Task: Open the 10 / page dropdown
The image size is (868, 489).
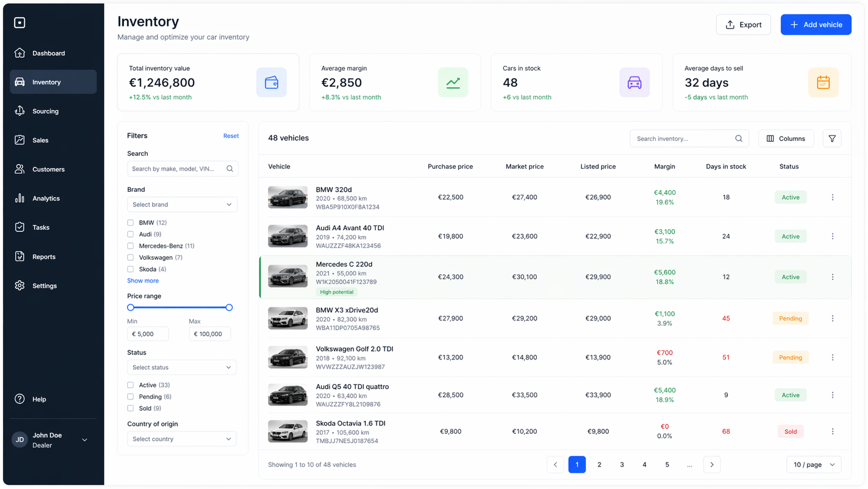Action: [x=814, y=465]
